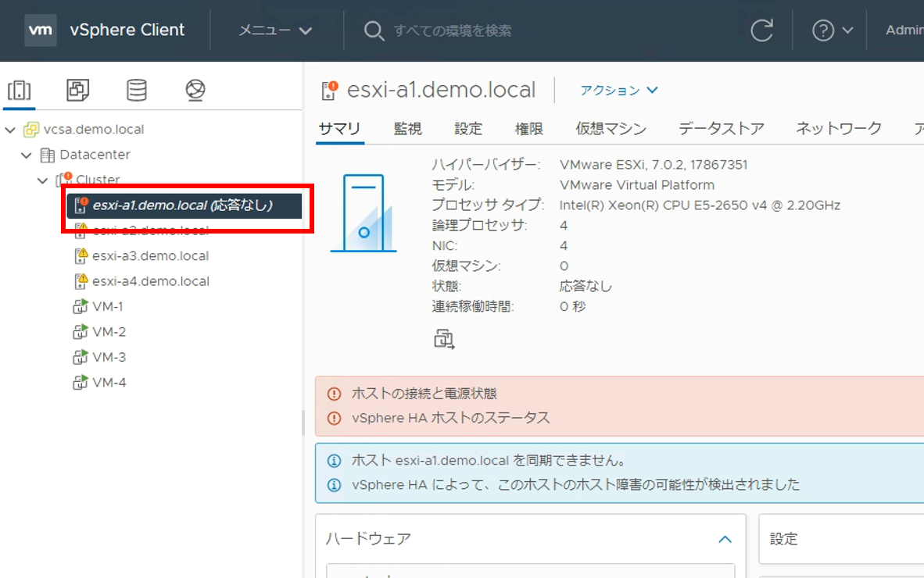Select esxi-a4.demo.local in the tree

(151, 281)
